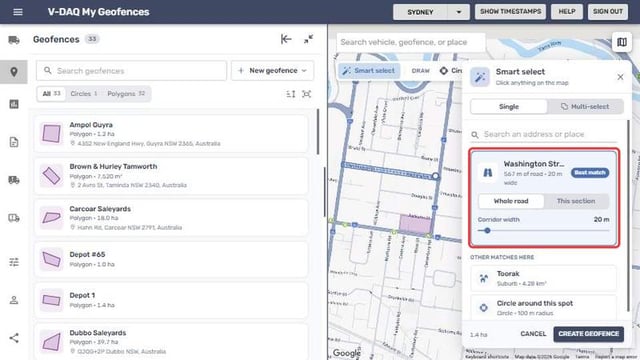Collapse the Geofences panel to the left
640x360 pixels.
coord(286,39)
